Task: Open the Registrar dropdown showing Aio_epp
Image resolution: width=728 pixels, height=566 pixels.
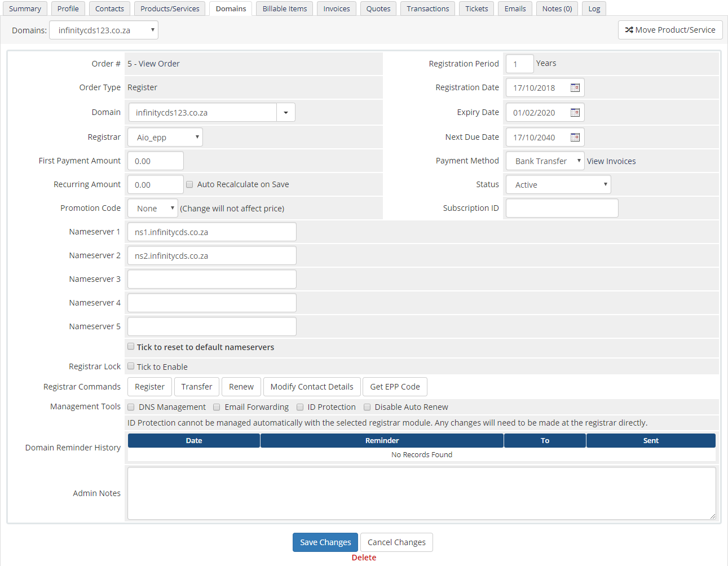Action: (x=165, y=138)
